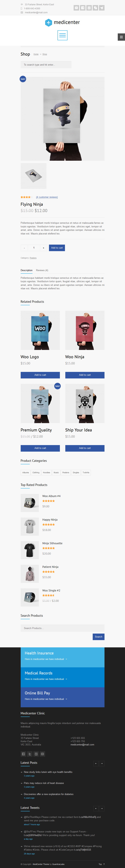Screen dimensions: 125x868
Task: Click the footer mail envelope icon
Action: 42,754
